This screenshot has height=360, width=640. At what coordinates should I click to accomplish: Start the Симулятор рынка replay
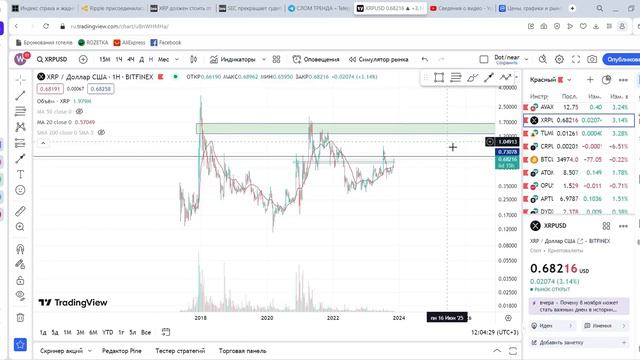click(378, 60)
